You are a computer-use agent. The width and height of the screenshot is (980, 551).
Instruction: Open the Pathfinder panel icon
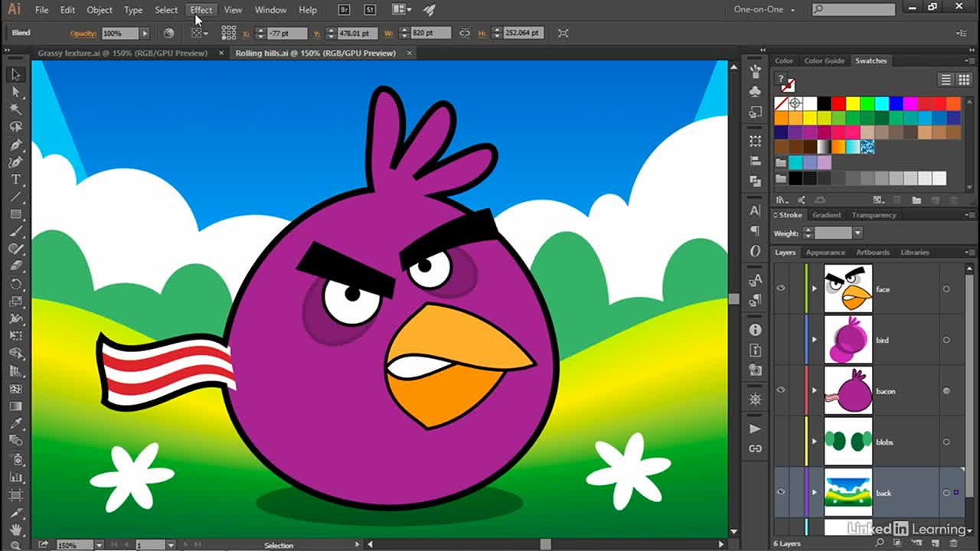[x=756, y=181]
